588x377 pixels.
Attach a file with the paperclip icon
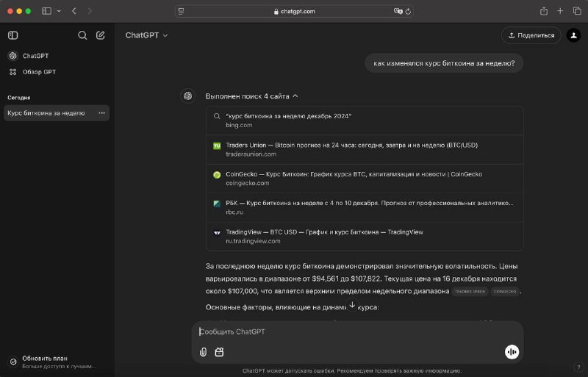pos(203,352)
